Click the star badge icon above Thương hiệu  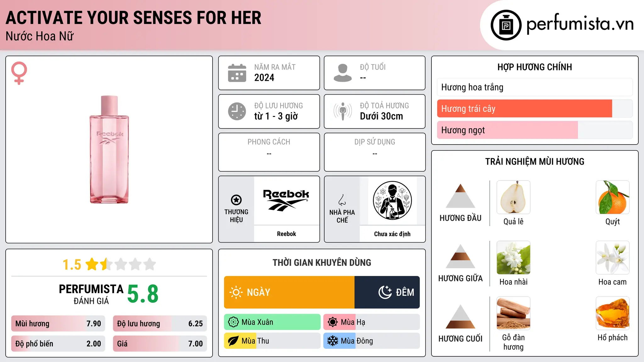coord(236,200)
